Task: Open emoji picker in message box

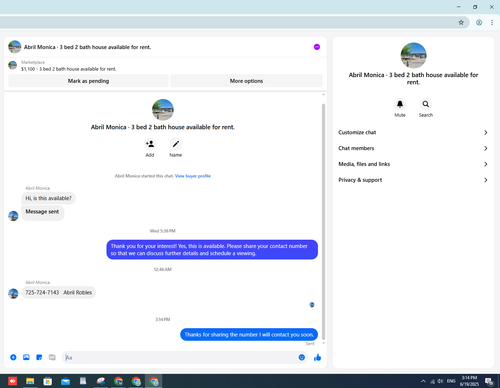Action: pyautogui.click(x=302, y=357)
